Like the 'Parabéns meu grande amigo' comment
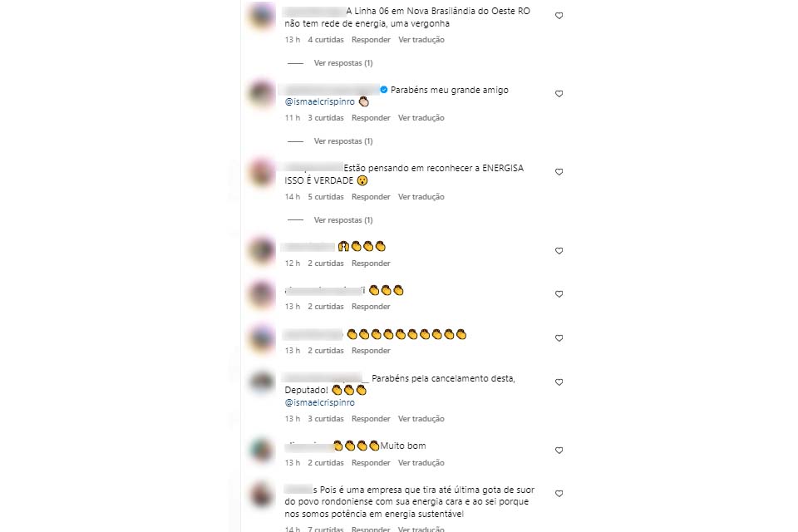Screen dimensions: 798x532 [x=559, y=94]
